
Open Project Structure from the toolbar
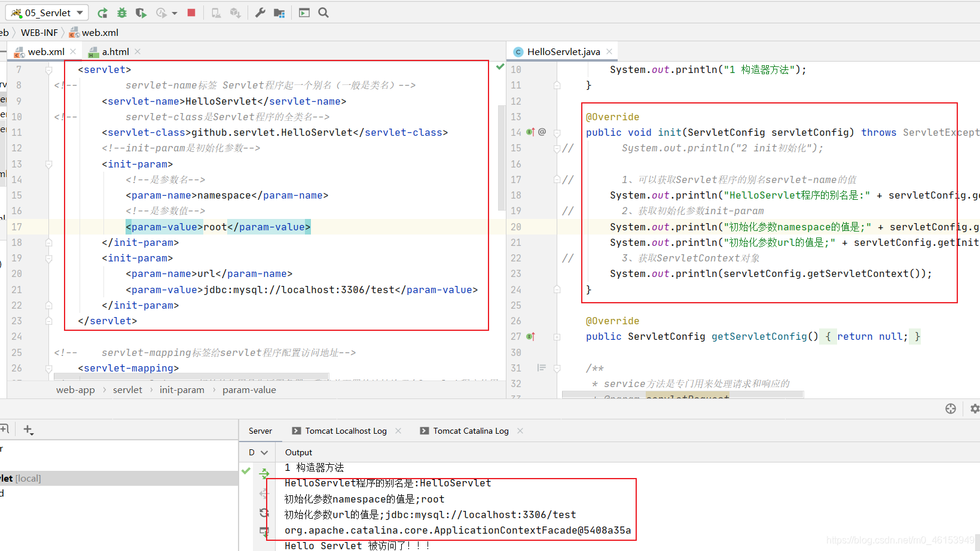[279, 13]
